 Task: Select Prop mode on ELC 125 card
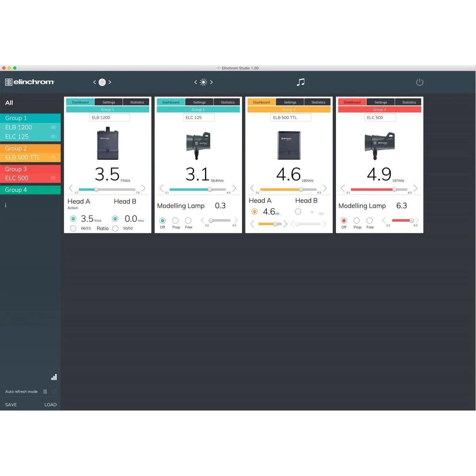pyautogui.click(x=175, y=221)
